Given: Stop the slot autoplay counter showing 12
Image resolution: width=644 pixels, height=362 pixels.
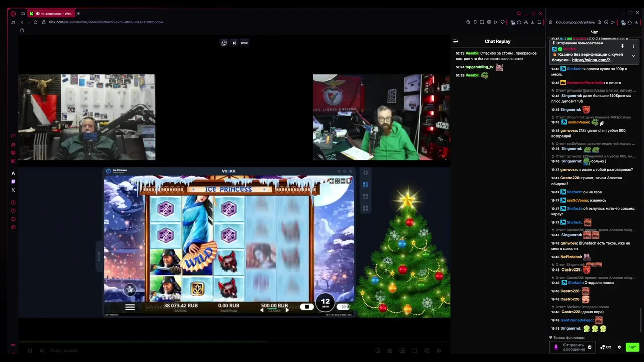Looking at the screenshot, I should 325,302.
